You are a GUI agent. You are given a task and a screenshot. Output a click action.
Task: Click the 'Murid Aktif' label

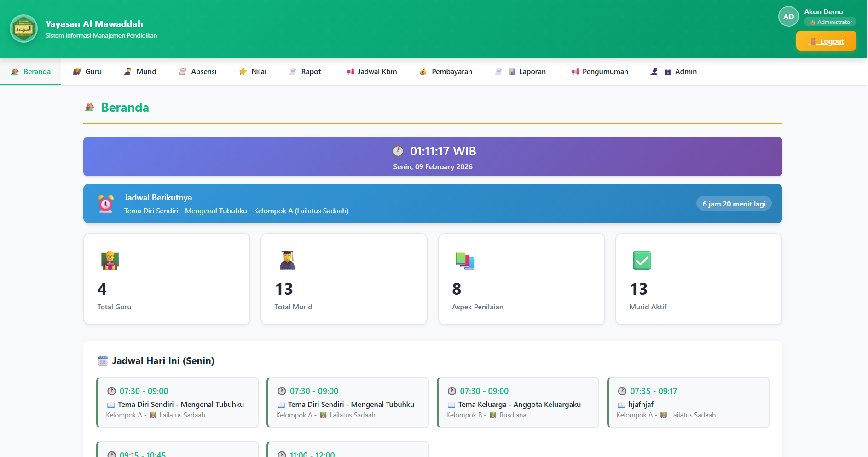(648, 307)
